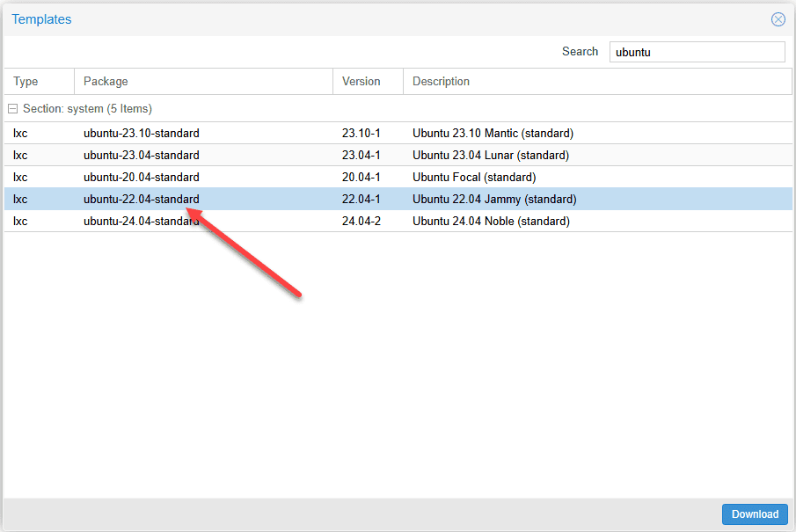Click the Download button
Viewport: 796px width, 532px height.
point(755,514)
